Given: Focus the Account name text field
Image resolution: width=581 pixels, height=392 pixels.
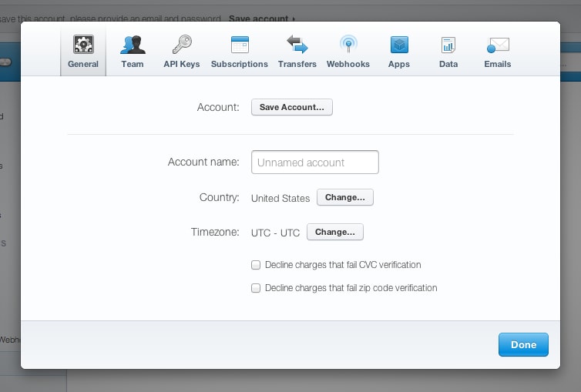Looking at the screenshot, I should coord(315,162).
